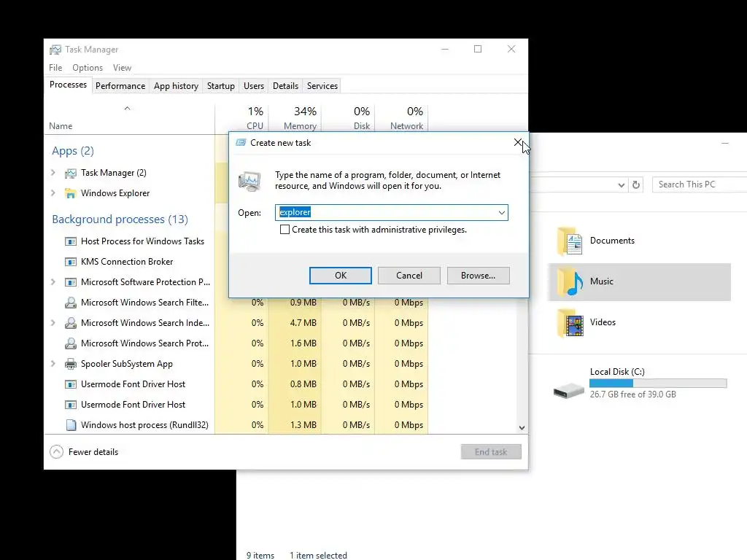Open the dropdown arrow of Open field
Image resolution: width=747 pixels, height=560 pixels.
click(x=502, y=212)
